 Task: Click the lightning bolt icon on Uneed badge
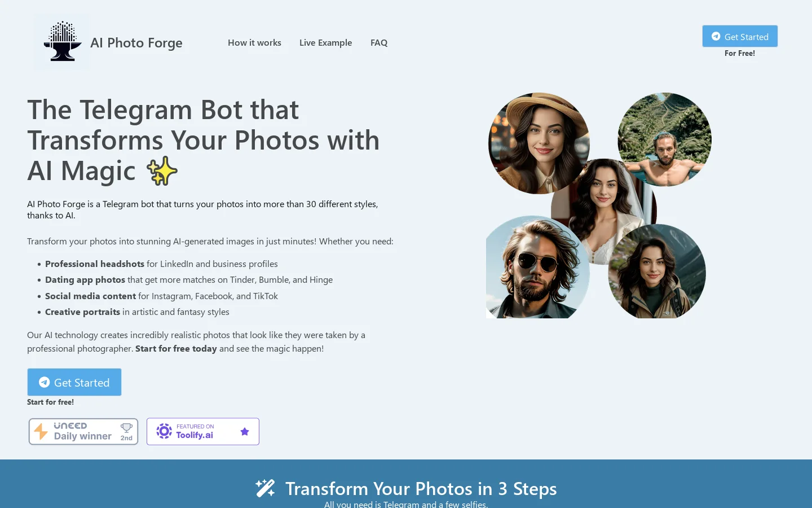pyautogui.click(x=41, y=431)
